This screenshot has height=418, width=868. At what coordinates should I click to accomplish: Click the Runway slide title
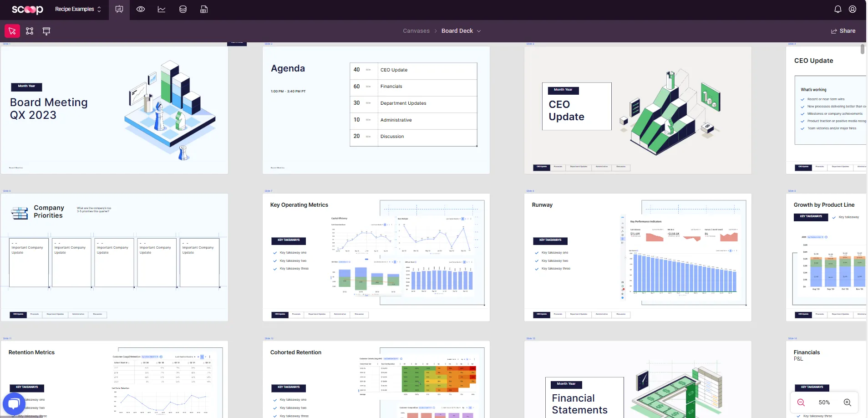pyautogui.click(x=542, y=205)
